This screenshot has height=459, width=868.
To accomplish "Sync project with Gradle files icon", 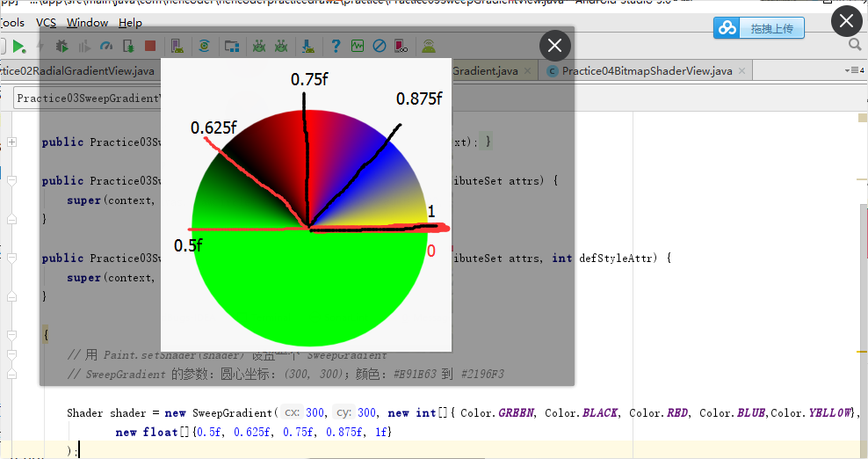I will coord(205,46).
